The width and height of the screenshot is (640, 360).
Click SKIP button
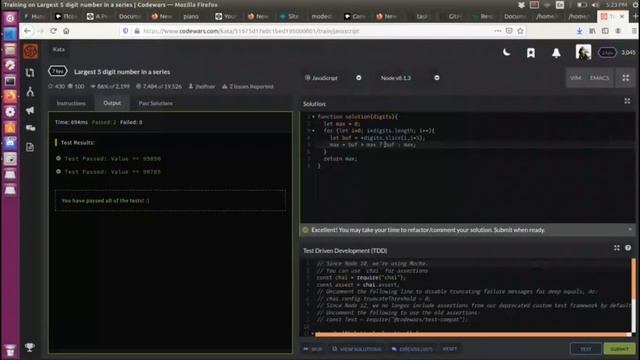click(x=313, y=349)
